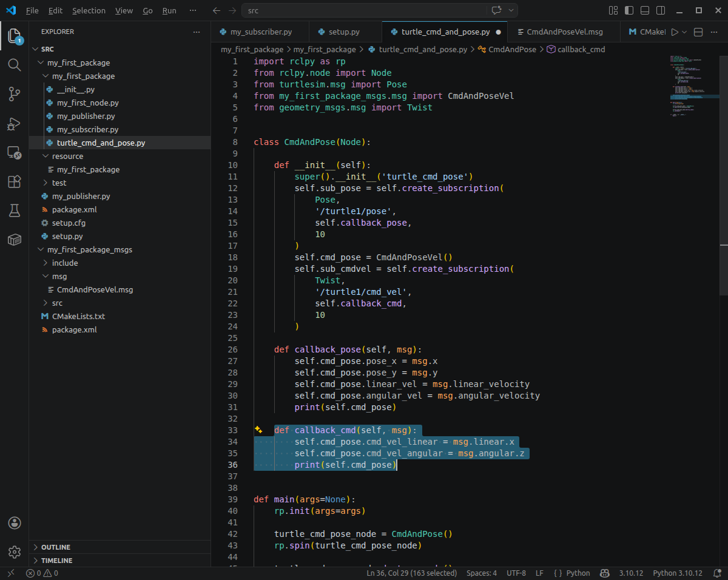Click the sparkle code action icon on line 33
This screenshot has width=728, height=580.
(258, 430)
